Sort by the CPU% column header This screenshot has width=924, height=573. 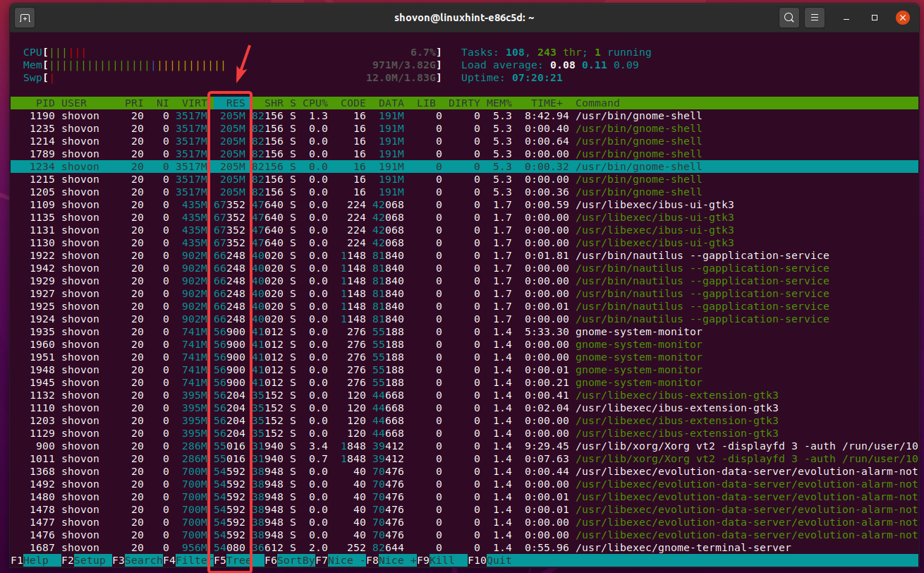pos(315,103)
